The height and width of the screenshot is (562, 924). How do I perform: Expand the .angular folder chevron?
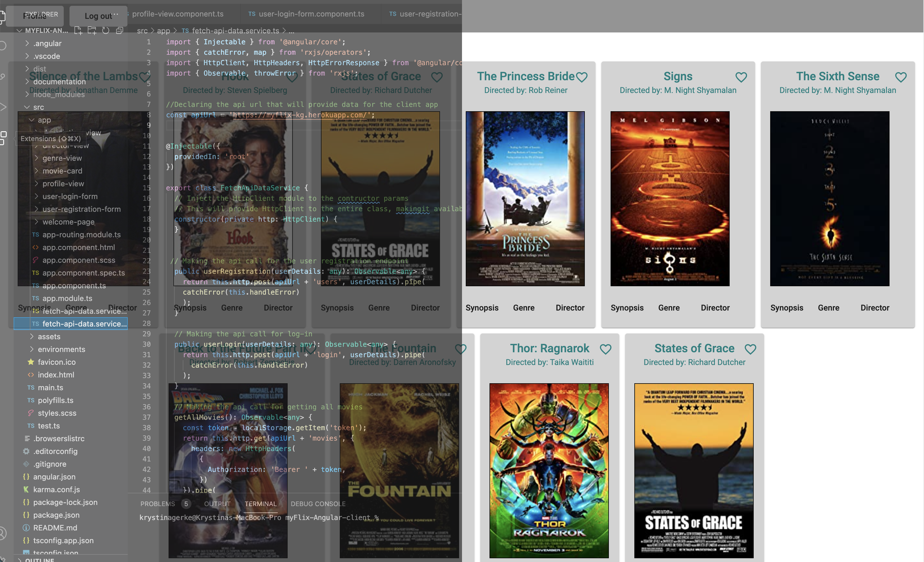[x=27, y=43]
